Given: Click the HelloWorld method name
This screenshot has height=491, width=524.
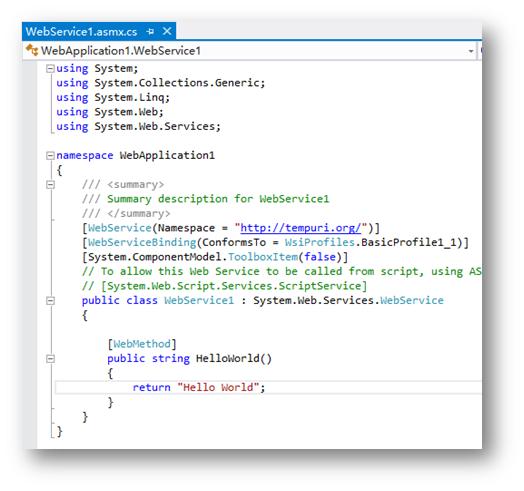Looking at the screenshot, I should point(228,359).
